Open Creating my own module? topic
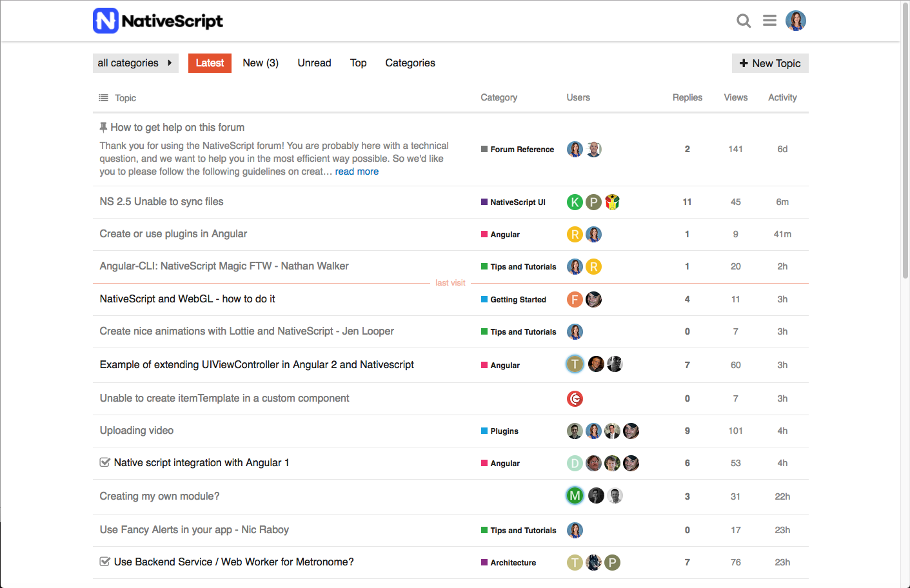This screenshot has width=910, height=588. 159,496
